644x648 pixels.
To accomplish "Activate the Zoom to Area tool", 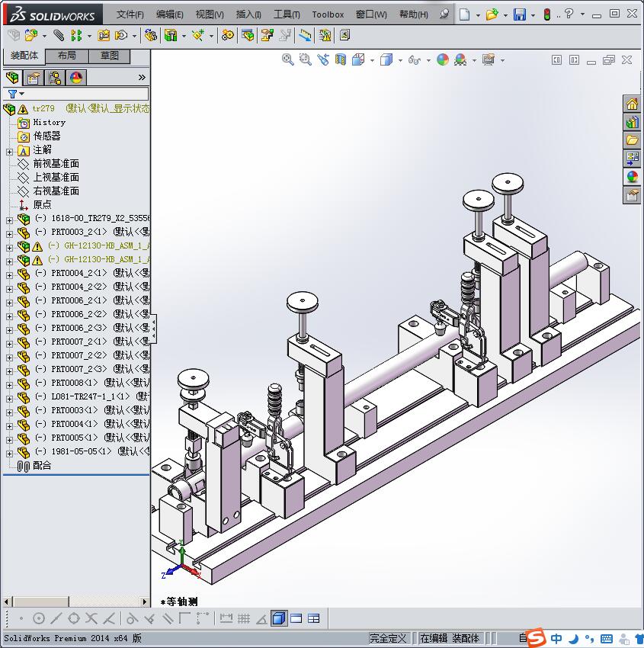I will 305,59.
